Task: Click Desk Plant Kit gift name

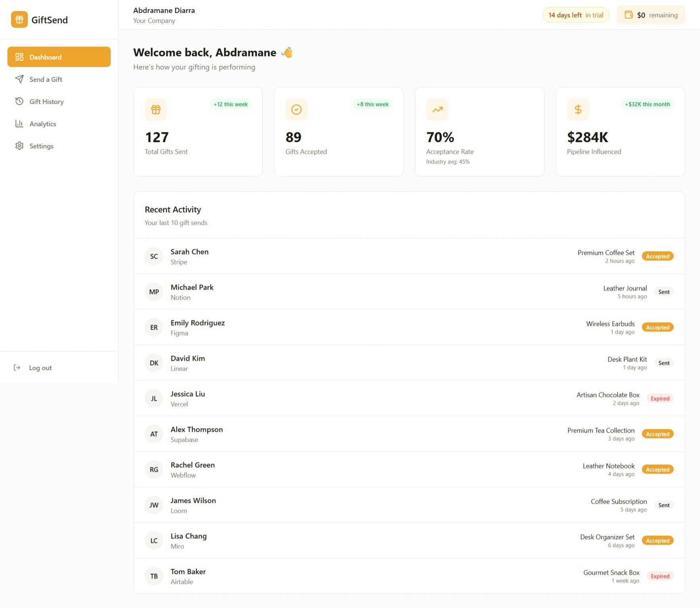Action: pyautogui.click(x=627, y=359)
